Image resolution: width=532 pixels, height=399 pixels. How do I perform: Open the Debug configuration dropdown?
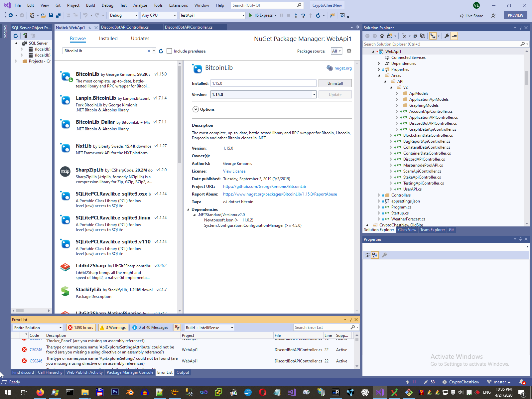tap(124, 15)
